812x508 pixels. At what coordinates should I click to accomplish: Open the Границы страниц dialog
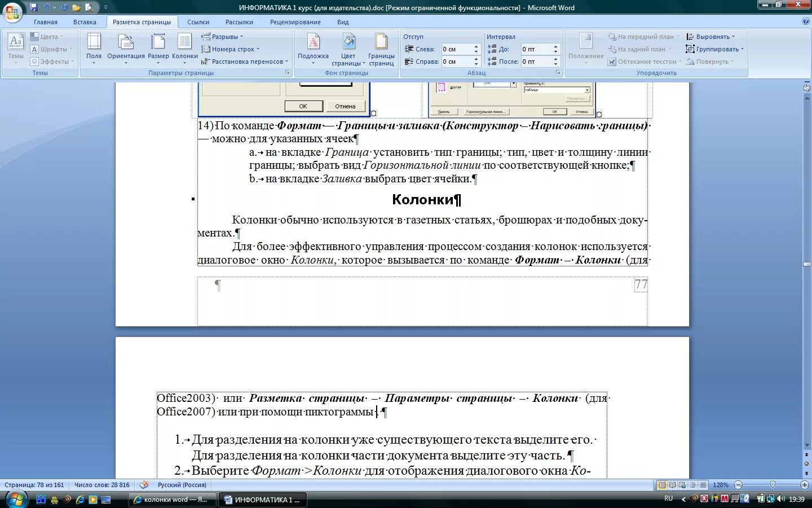tap(381, 49)
